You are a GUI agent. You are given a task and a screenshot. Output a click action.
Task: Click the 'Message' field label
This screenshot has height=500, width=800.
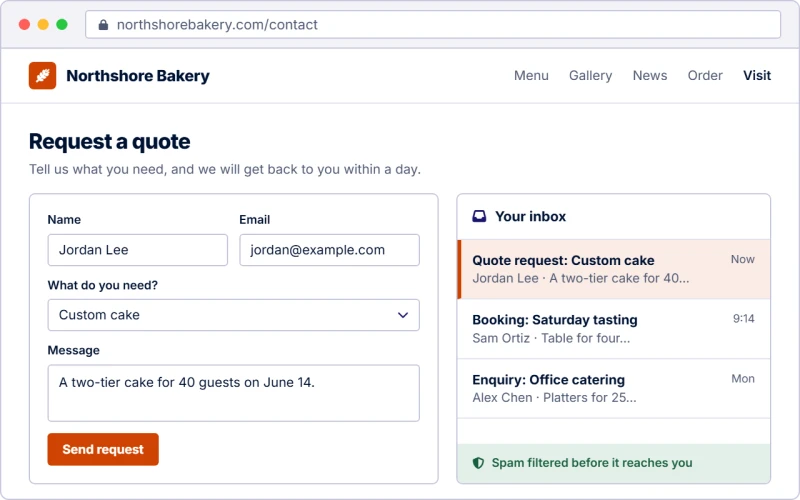[x=73, y=351]
